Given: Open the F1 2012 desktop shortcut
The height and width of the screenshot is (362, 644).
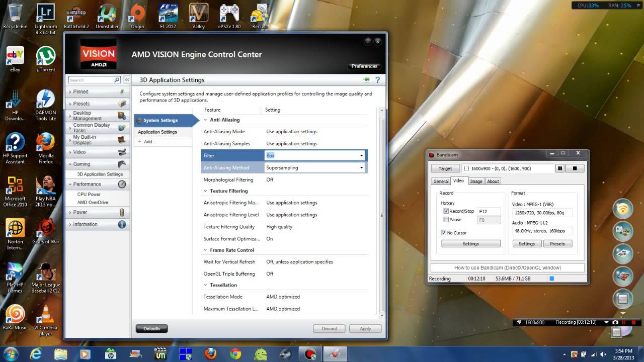Looking at the screenshot, I should [168, 16].
